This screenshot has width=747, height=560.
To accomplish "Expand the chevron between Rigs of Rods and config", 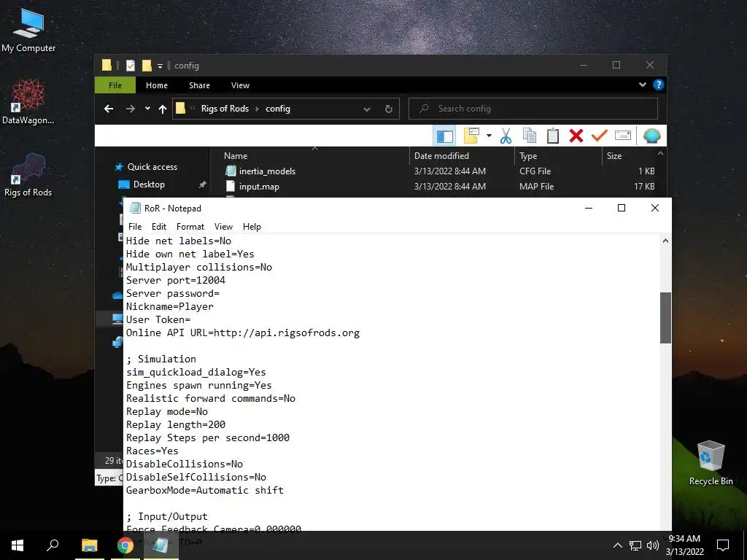I will coord(258,109).
